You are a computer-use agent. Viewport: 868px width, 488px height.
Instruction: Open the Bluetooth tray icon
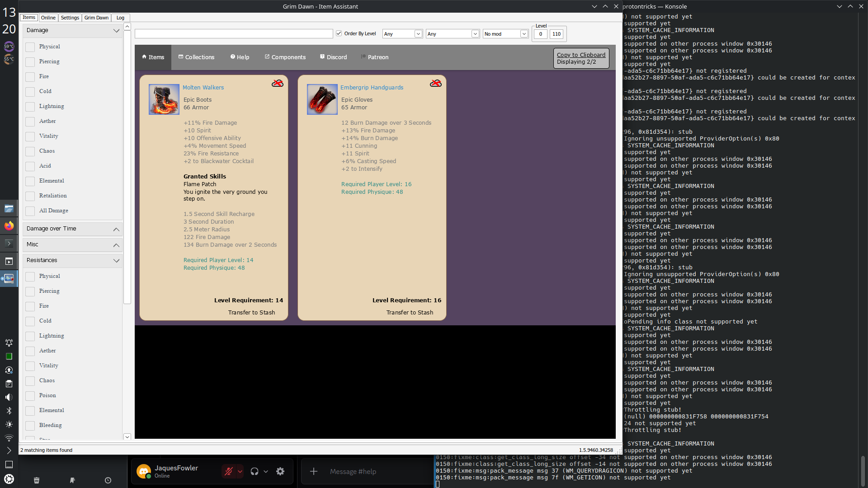coord(9,411)
